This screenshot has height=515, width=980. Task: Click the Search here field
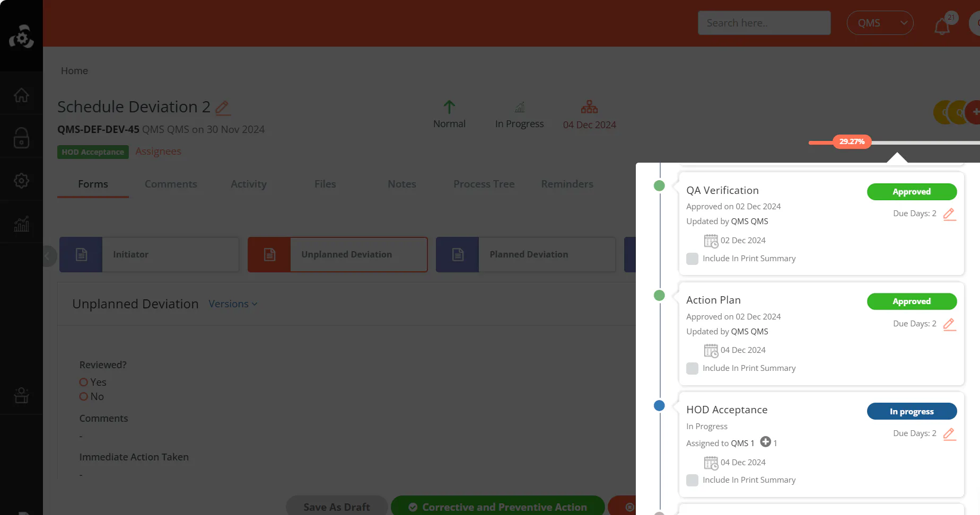(764, 23)
